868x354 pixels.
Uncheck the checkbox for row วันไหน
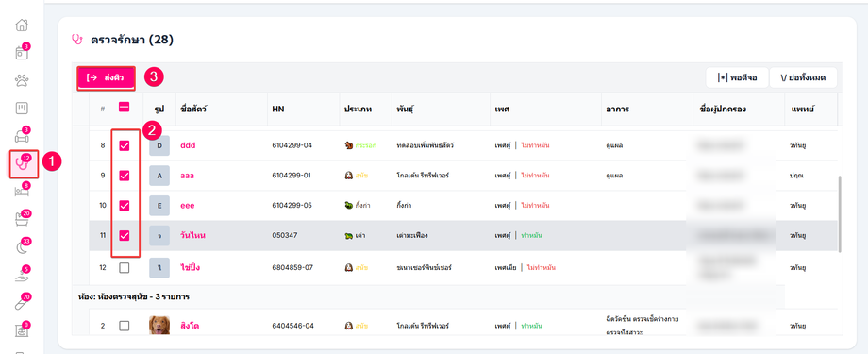125,235
